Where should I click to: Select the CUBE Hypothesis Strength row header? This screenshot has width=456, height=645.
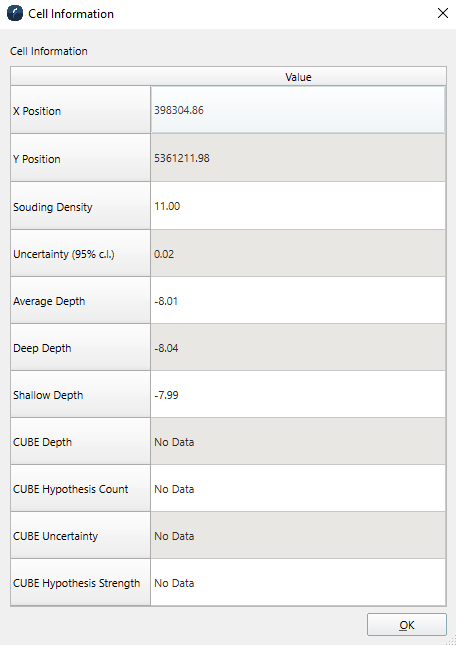tap(81, 582)
